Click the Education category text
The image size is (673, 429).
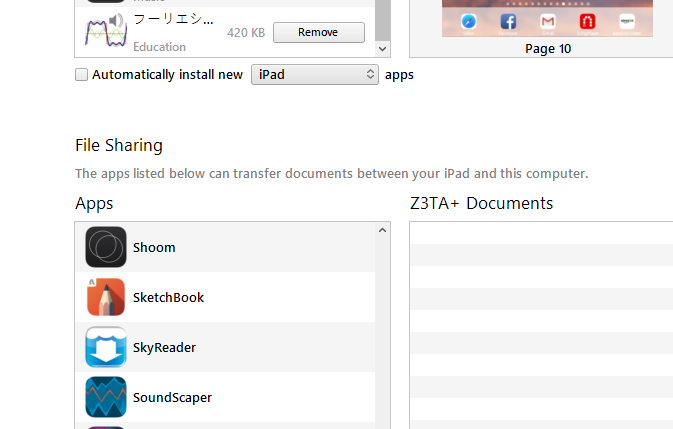159,47
